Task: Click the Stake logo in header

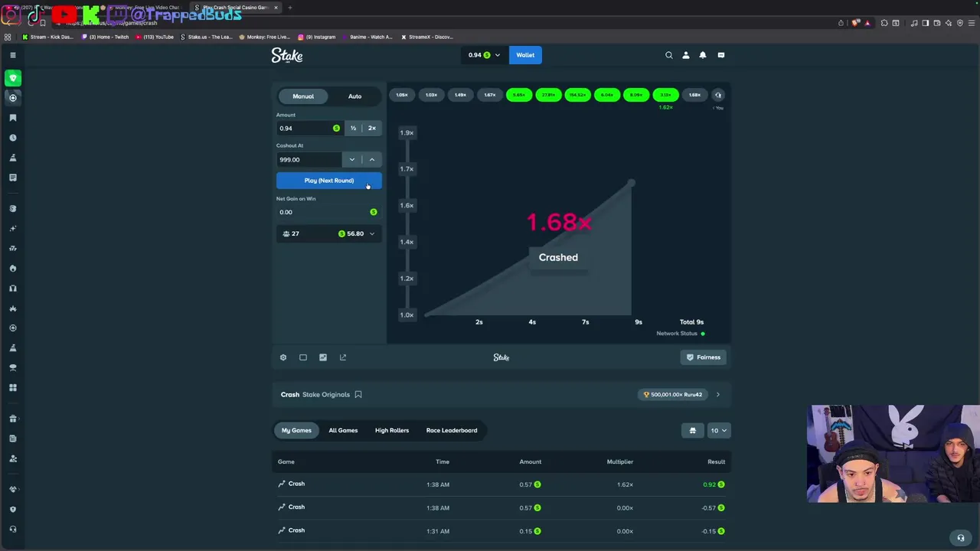Action: pyautogui.click(x=287, y=55)
